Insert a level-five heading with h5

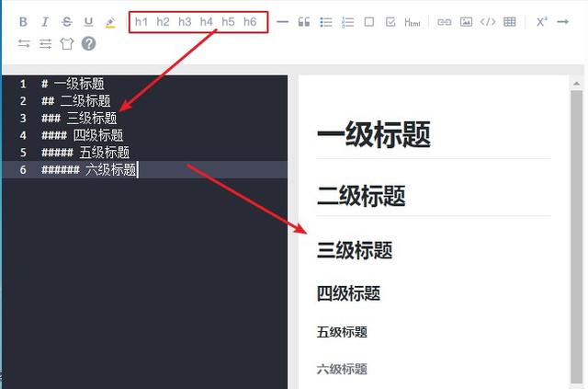coord(228,22)
